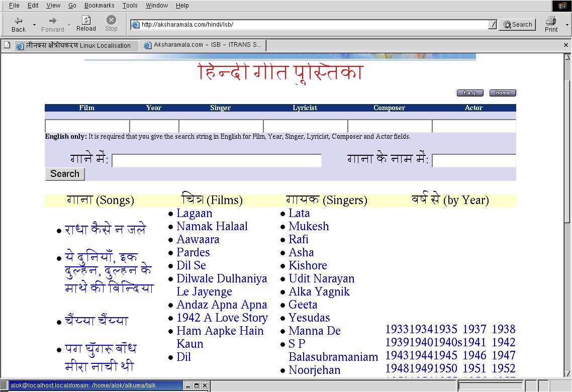The width and height of the screenshot is (572, 392).
Task: Print the page using Print icon
Action: (x=551, y=21)
